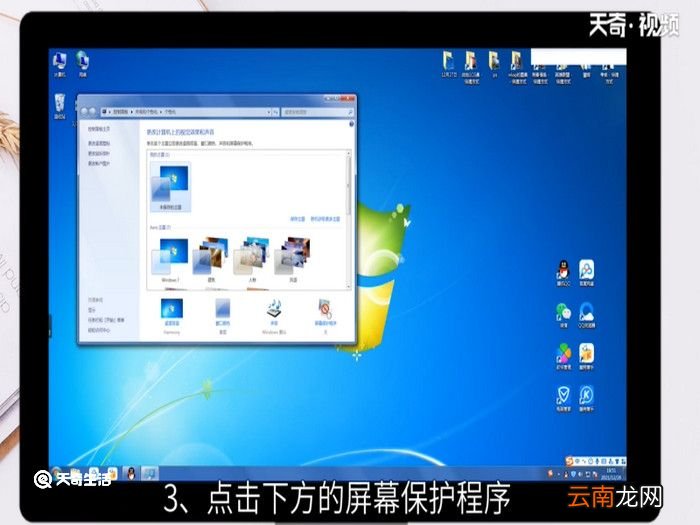Click the forward arrow in Personalization window

[x=93, y=112]
